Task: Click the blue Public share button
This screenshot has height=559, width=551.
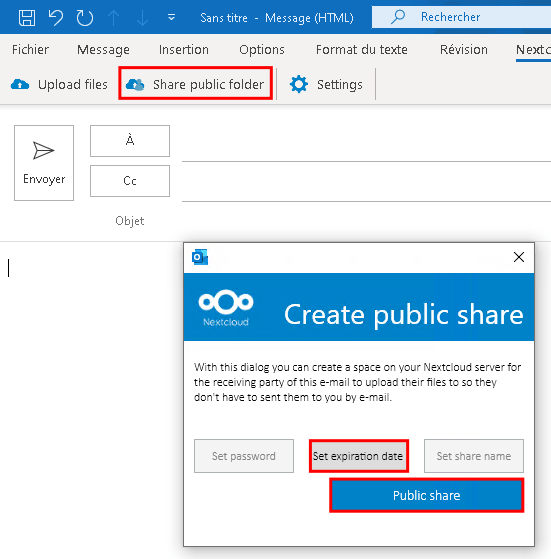Action: click(x=427, y=496)
